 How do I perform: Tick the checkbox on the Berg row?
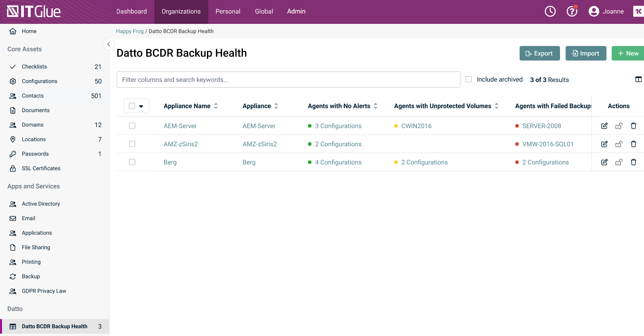[132, 162]
